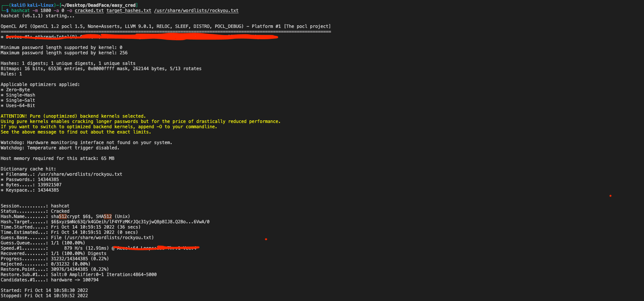The height and width of the screenshot is (301, 644).
Task: Click the underlined rockyou.txt path in the command
Action: tap(196, 11)
